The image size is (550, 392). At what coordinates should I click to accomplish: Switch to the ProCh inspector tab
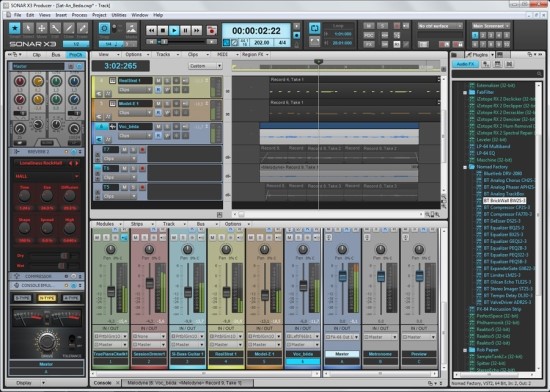[75, 55]
